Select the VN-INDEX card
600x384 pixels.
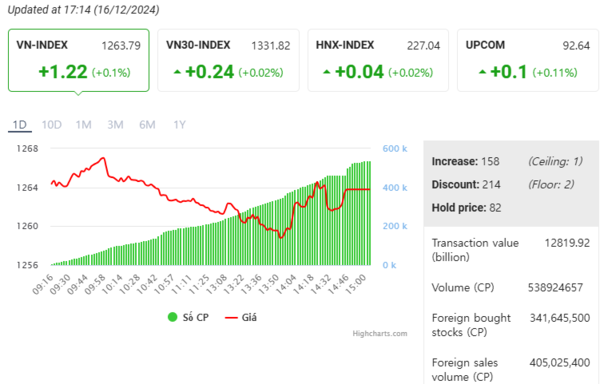[x=78, y=60]
